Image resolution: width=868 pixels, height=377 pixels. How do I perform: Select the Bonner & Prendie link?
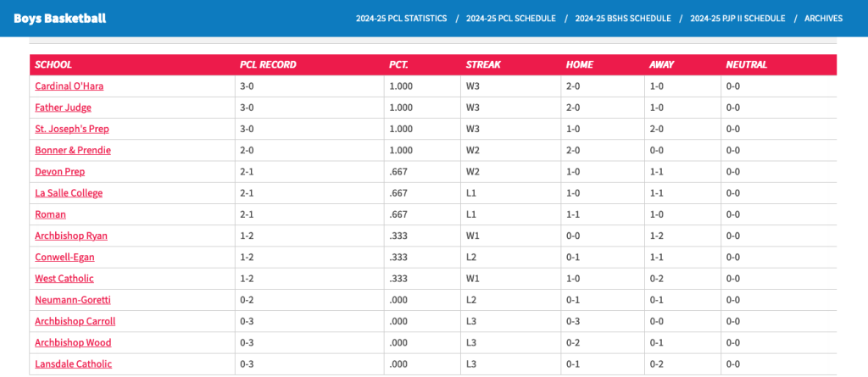[x=72, y=150]
